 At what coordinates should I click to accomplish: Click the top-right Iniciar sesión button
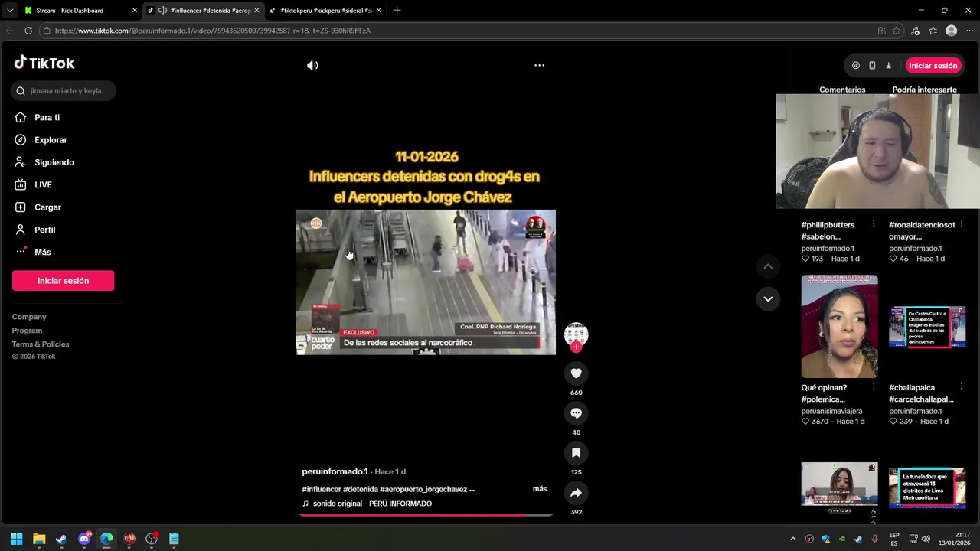click(x=933, y=66)
